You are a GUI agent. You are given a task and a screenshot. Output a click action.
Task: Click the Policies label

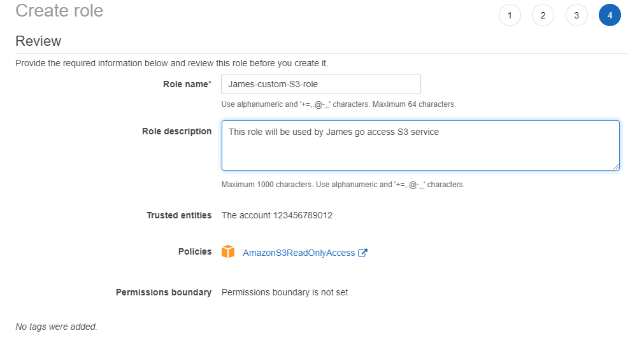195,251
